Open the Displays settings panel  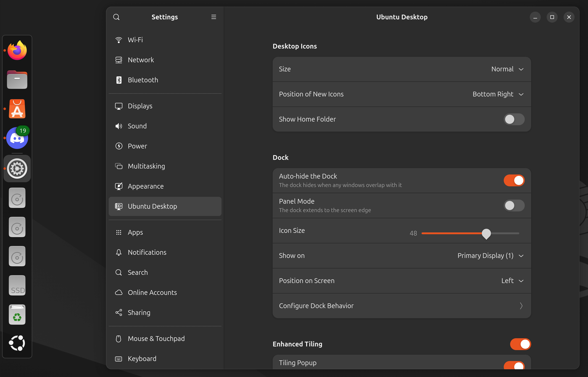point(140,106)
